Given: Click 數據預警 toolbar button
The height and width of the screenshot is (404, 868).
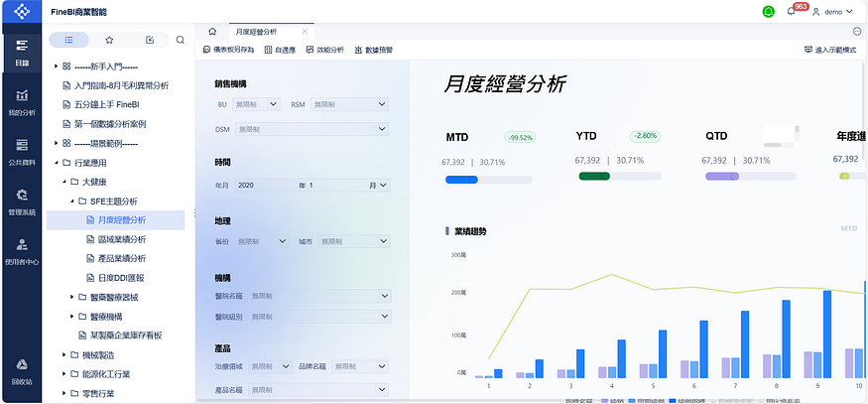Looking at the screenshot, I should coord(374,50).
